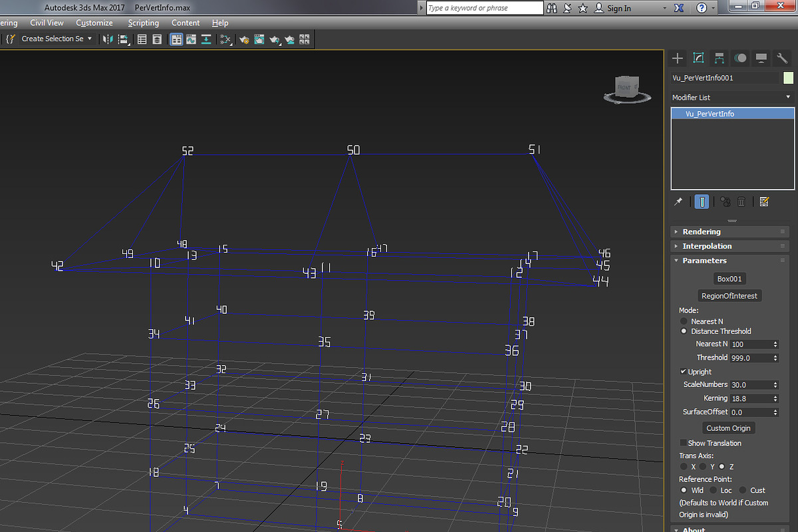
Task: Open the Help icon dropdown arrow
Action: [x=714, y=8]
